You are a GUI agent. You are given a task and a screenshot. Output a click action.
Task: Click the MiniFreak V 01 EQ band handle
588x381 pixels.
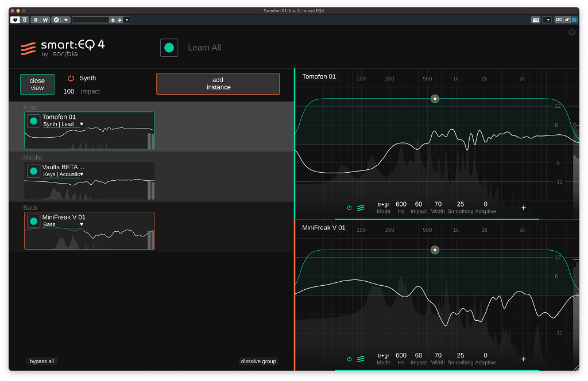[x=435, y=250]
